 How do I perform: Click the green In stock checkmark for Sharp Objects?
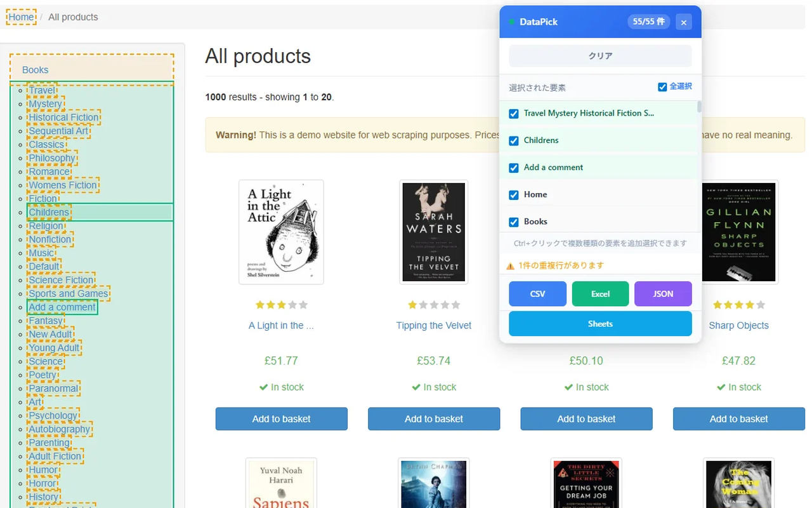click(x=721, y=387)
